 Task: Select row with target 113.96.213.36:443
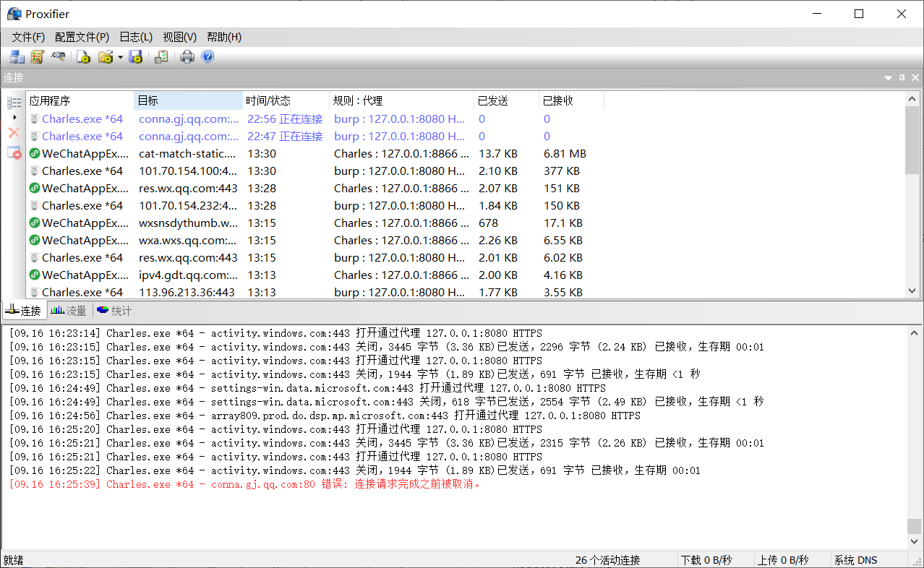pyautogui.click(x=465, y=292)
